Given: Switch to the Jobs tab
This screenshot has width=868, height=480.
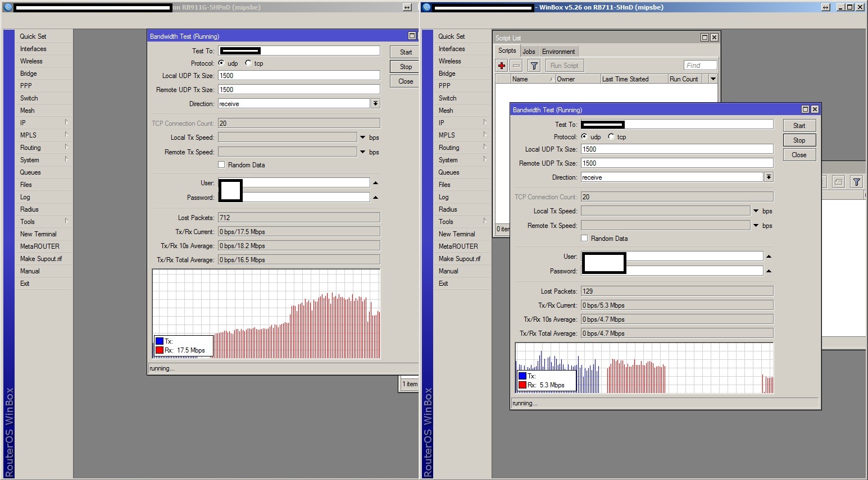Looking at the screenshot, I should pos(529,51).
